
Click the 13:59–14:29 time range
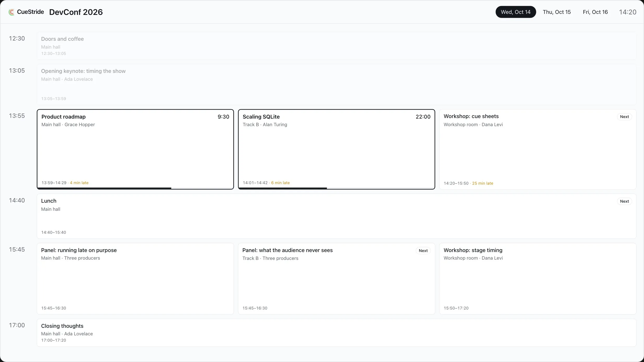pyautogui.click(x=54, y=183)
